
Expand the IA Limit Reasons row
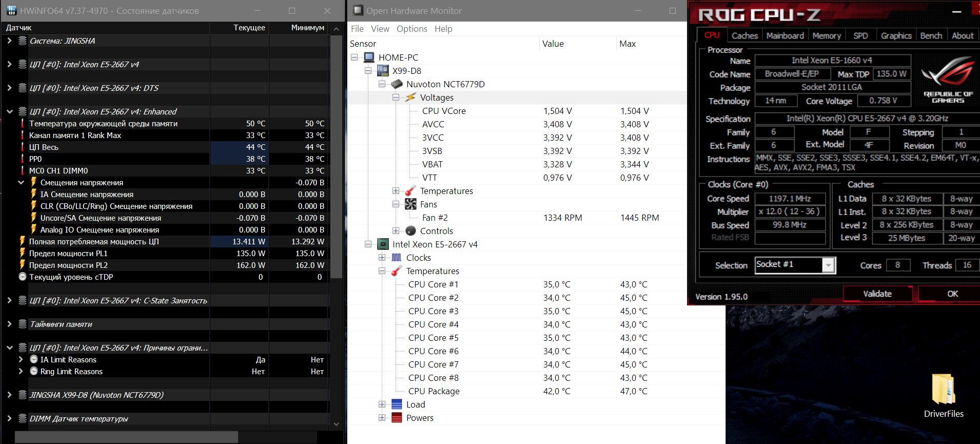pyautogui.click(x=21, y=360)
